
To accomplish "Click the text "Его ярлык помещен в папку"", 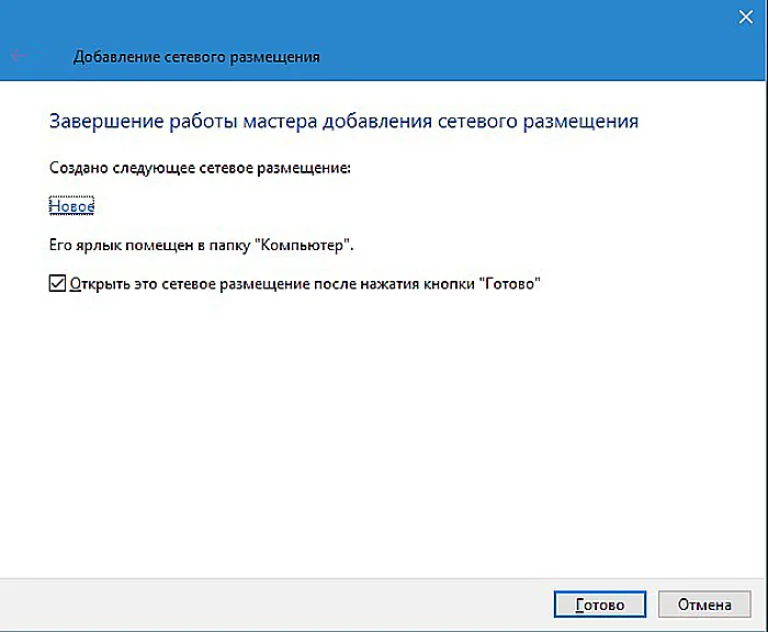I will pyautogui.click(x=150, y=244).
